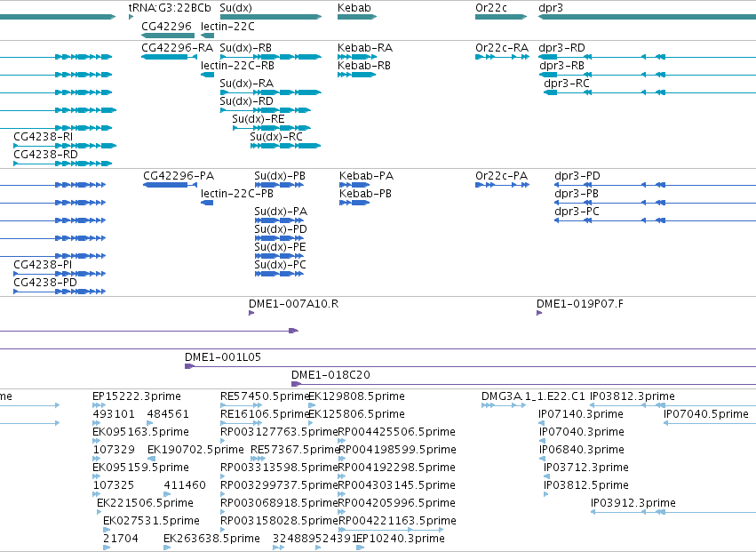This screenshot has height=552, width=756.
Task: Click the dpr3 gene label
Action: tap(551, 8)
